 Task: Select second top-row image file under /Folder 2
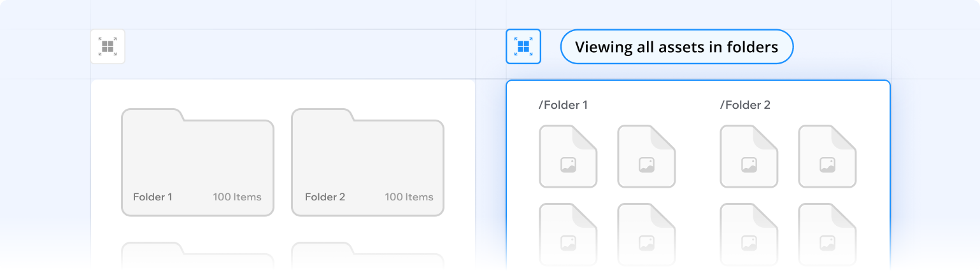[x=827, y=156]
